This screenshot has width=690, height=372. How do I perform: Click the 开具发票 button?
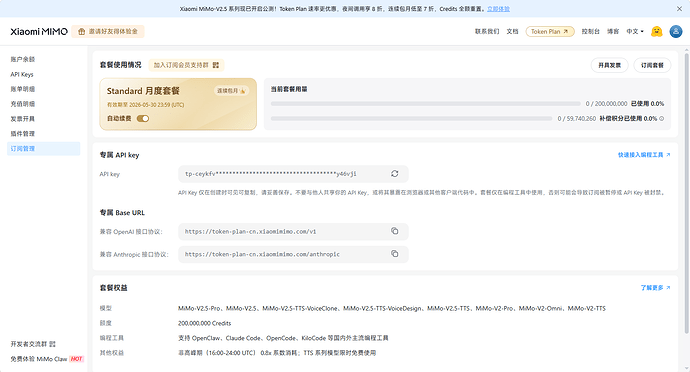(609, 65)
